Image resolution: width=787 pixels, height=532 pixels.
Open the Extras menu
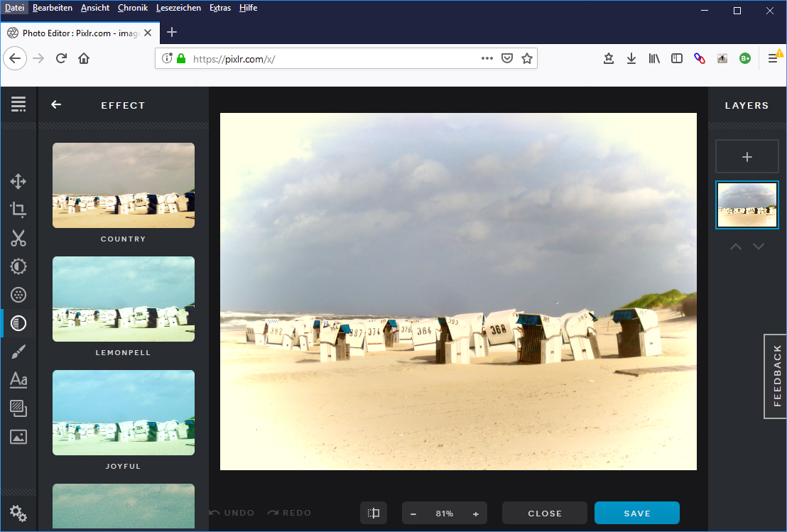(x=220, y=8)
